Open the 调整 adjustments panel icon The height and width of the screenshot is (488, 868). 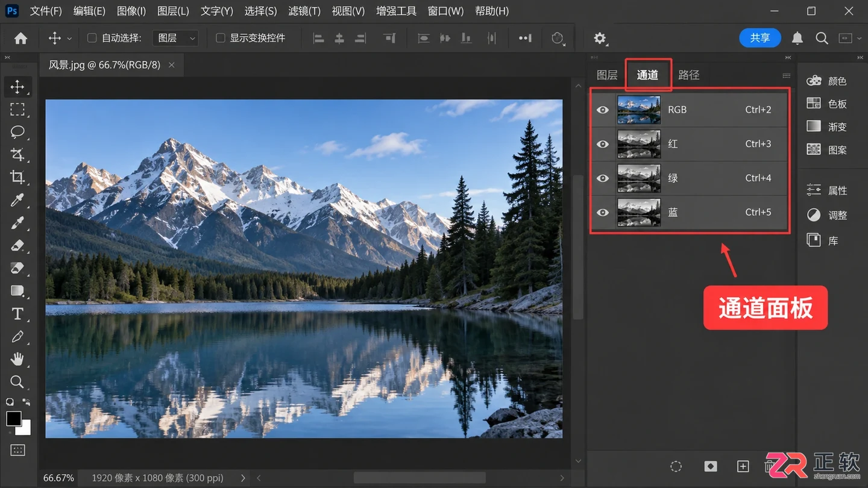814,215
